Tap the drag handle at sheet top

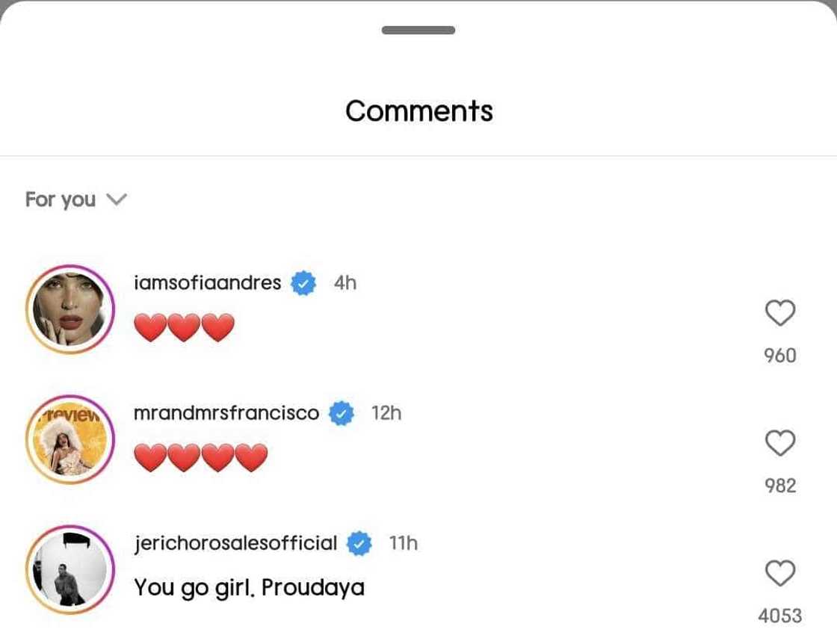418,30
